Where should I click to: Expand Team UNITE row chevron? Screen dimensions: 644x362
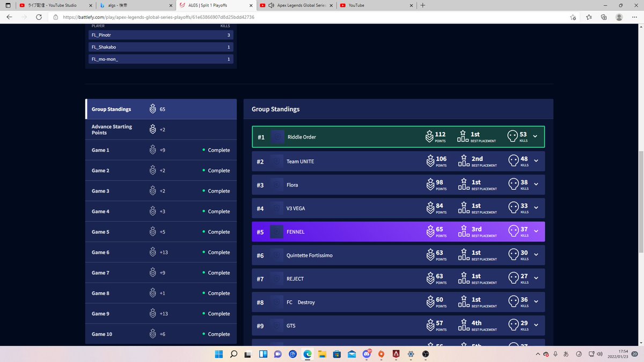pos(536,161)
